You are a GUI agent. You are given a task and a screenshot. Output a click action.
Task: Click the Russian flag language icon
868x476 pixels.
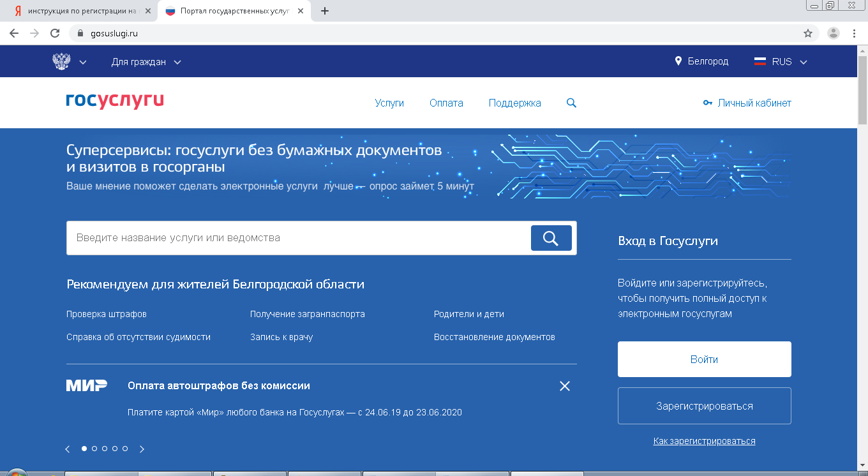pos(760,62)
